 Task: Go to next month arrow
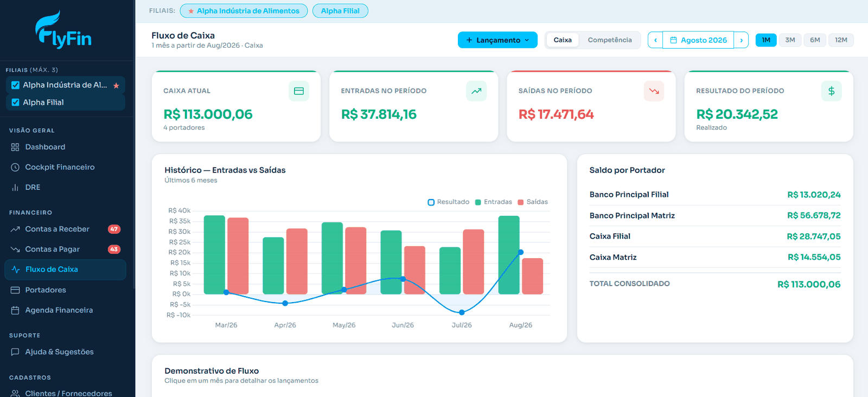(x=741, y=40)
